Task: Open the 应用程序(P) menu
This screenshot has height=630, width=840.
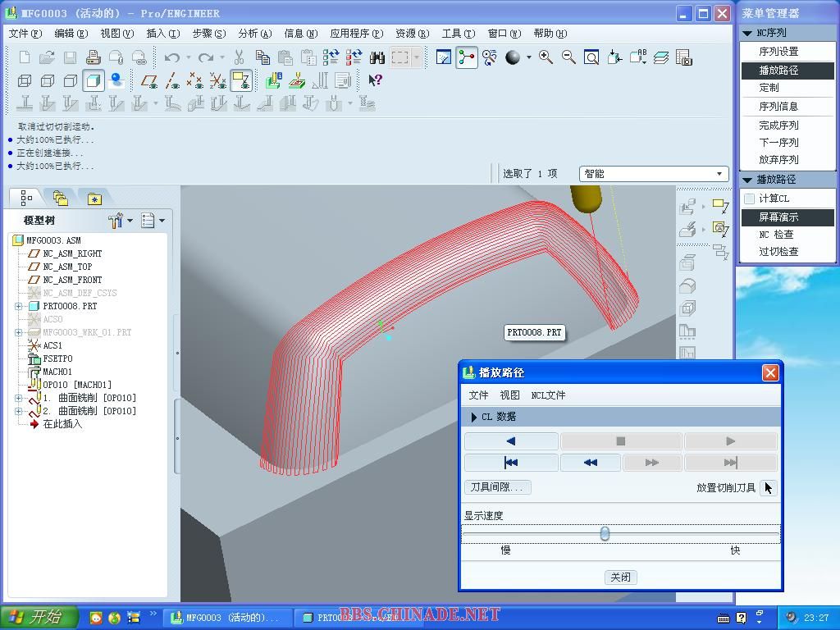Action: (x=357, y=33)
